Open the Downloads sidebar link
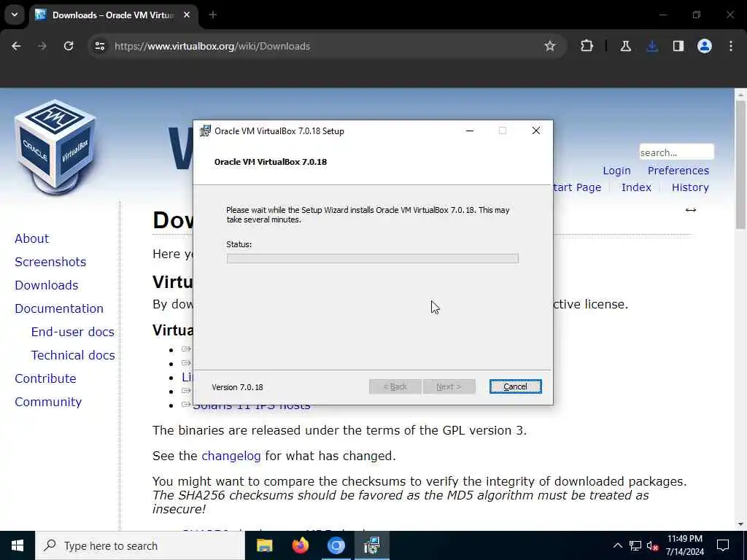Viewport: 747px width, 560px height. click(47, 285)
